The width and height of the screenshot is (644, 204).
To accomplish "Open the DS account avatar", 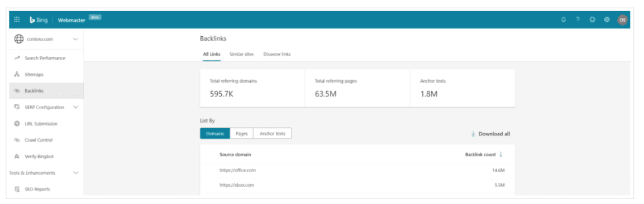I will [x=622, y=20].
